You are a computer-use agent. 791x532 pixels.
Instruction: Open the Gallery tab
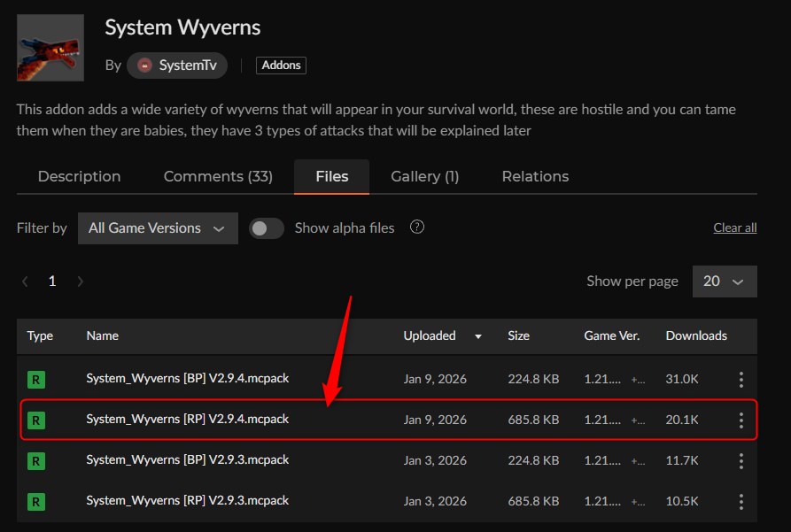click(424, 176)
